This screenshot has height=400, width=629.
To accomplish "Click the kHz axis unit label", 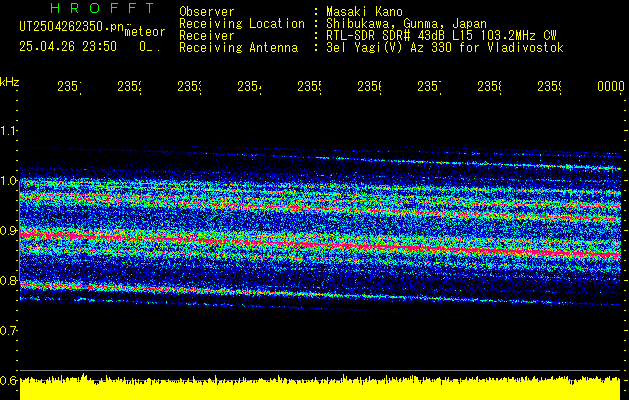I will tap(9, 83).
